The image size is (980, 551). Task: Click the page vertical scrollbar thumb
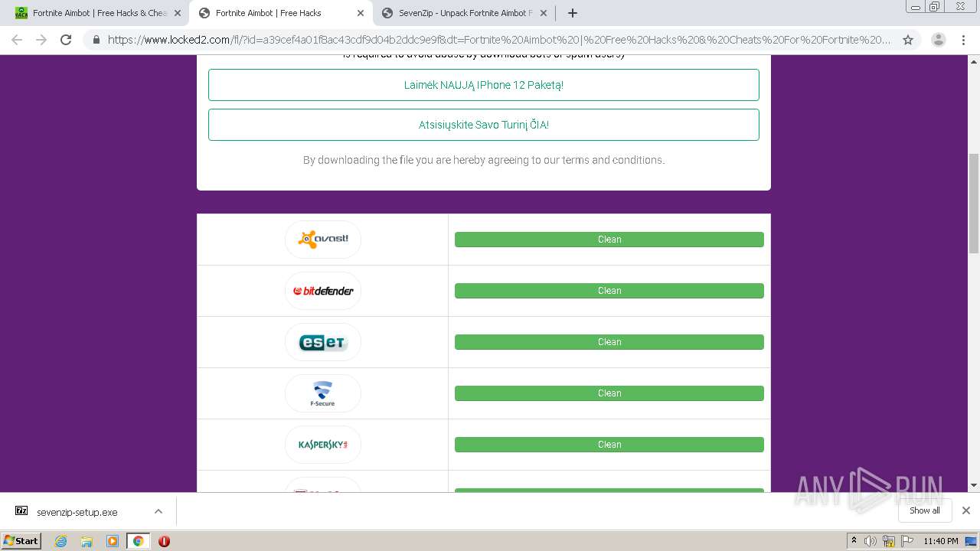(x=974, y=203)
